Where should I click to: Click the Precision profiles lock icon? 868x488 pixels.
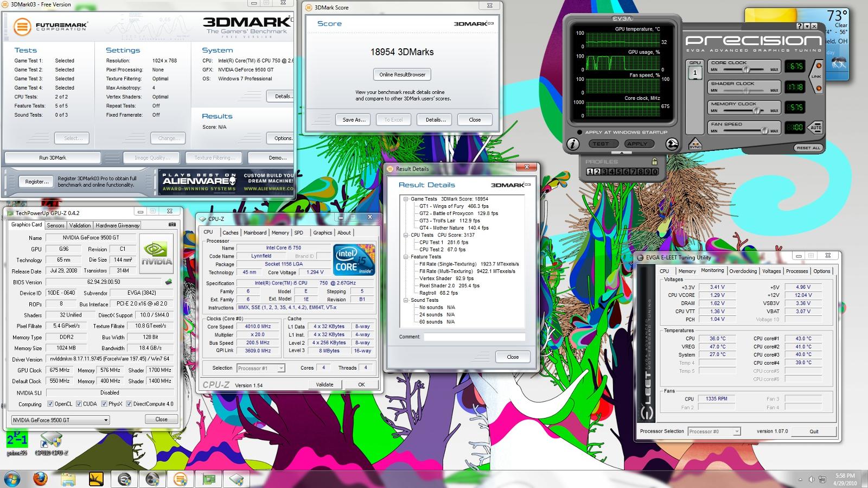click(x=654, y=161)
